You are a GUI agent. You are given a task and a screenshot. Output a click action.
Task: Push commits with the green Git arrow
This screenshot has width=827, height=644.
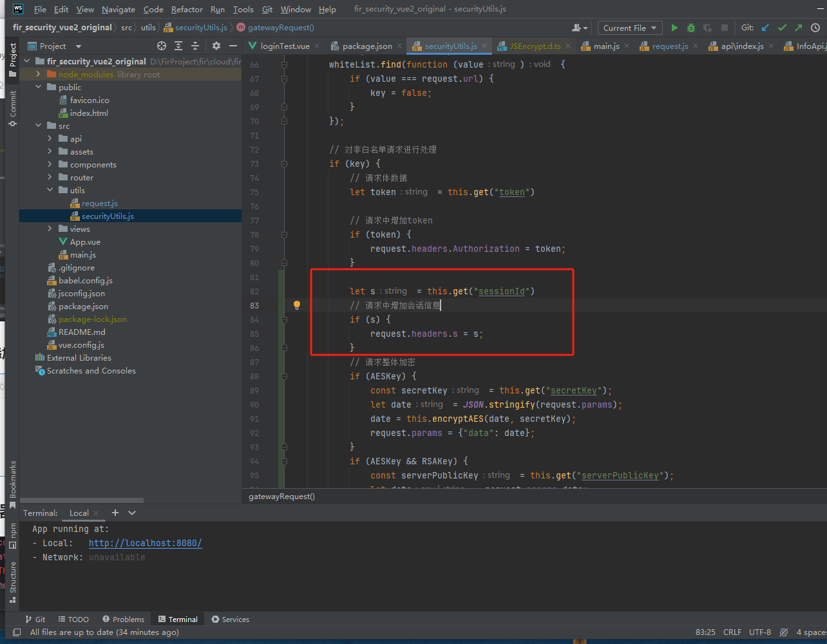799,28
